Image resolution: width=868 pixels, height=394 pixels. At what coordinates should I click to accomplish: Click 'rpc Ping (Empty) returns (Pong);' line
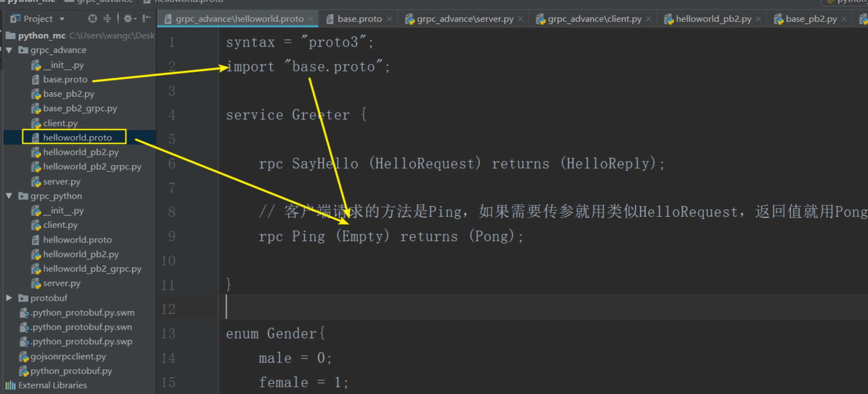pos(391,236)
